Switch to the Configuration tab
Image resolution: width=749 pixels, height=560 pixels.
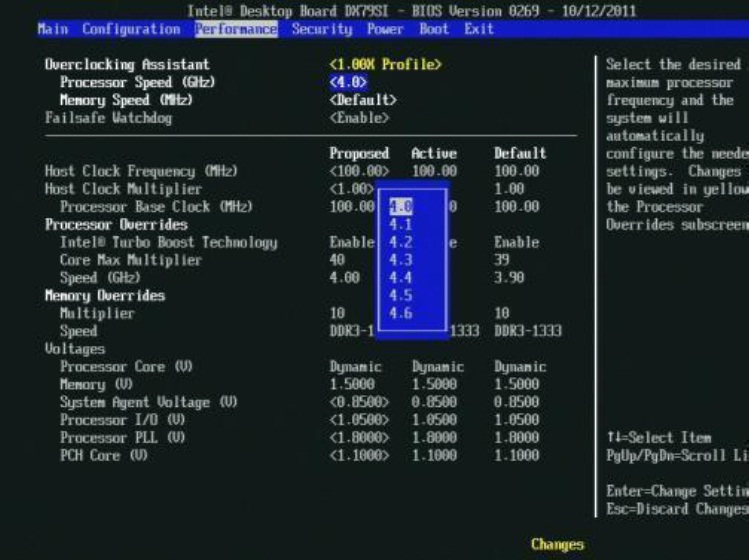pyautogui.click(x=131, y=29)
